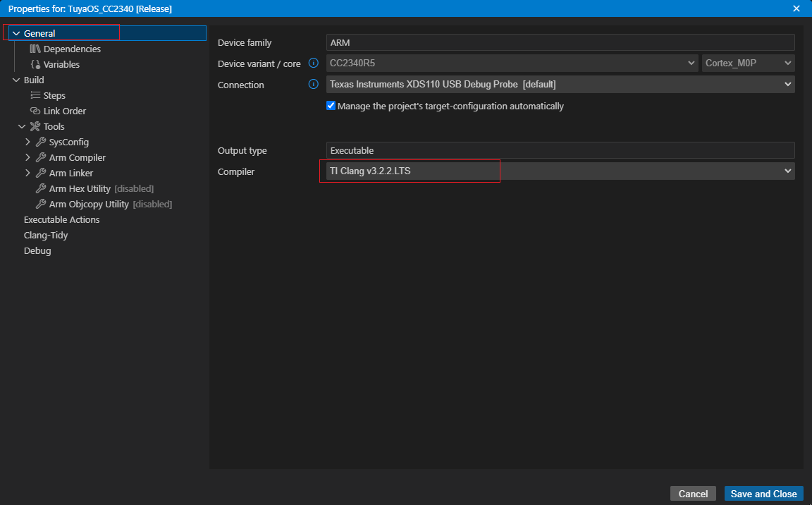Click info icon next to Connection
812x505 pixels.
(x=313, y=84)
